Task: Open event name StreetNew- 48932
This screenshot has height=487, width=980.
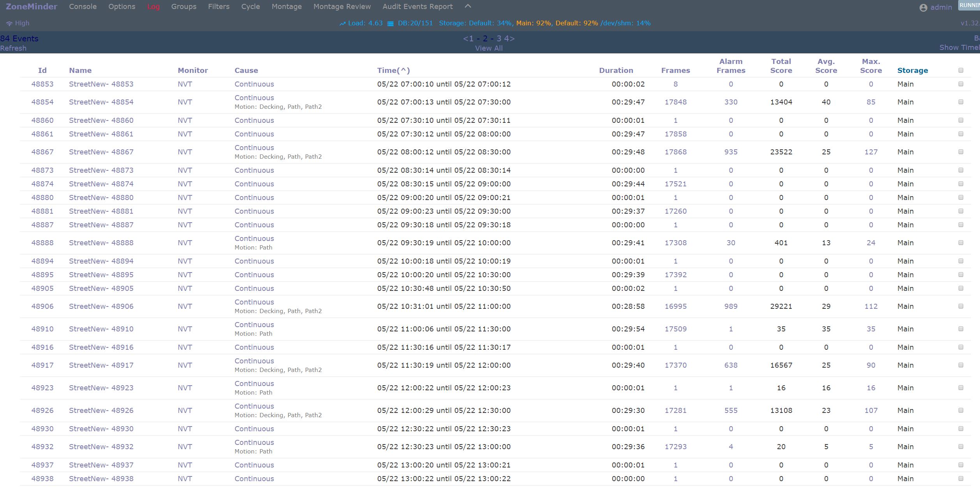Action: click(x=101, y=447)
